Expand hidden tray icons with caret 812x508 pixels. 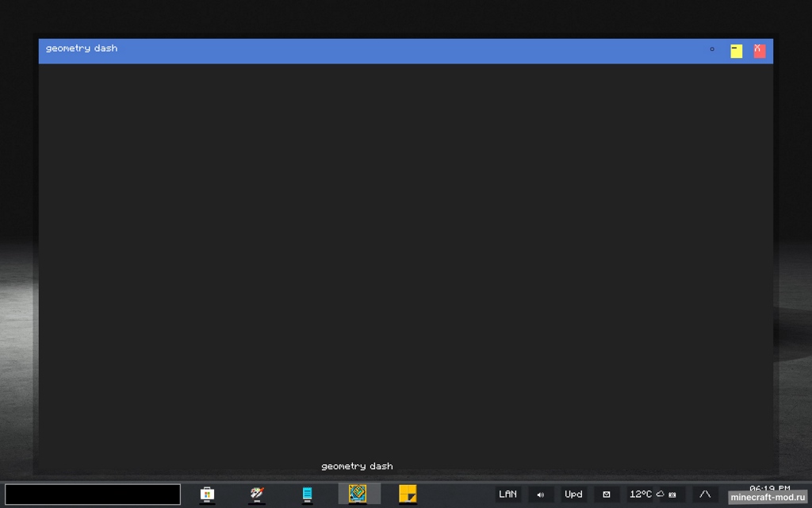(x=705, y=495)
